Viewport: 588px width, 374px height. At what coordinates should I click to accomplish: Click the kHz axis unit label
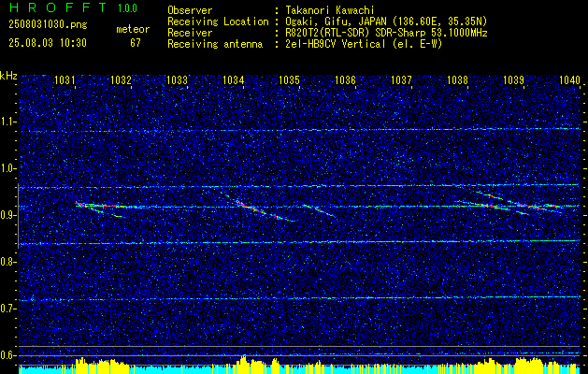pos(8,76)
